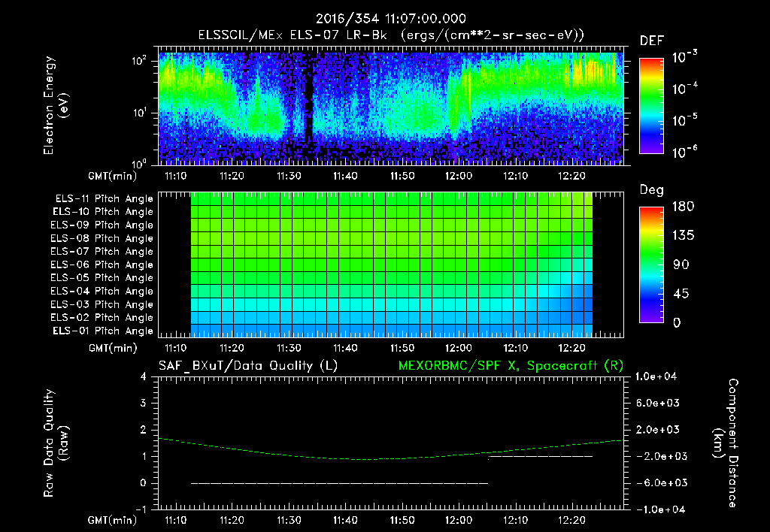Screen dimensions: 770x532
Task: Click the 180 degree scale value
Action: click(x=683, y=206)
